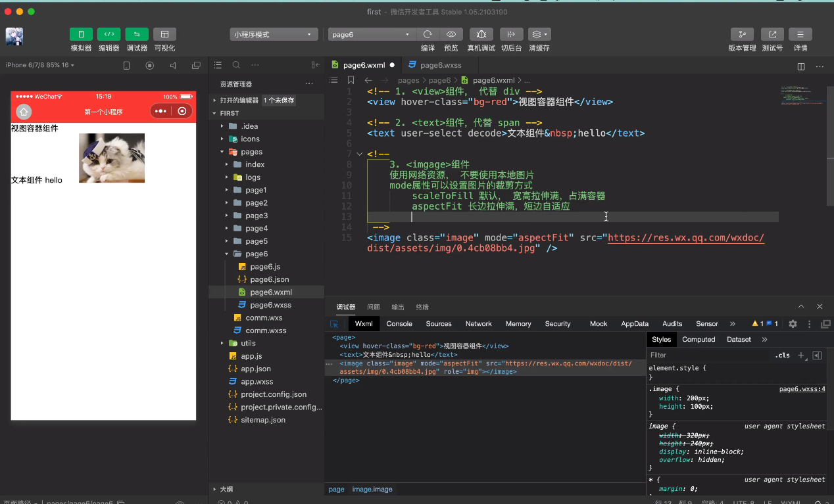Expand the utils folder
834x504 pixels.
tap(248, 343)
